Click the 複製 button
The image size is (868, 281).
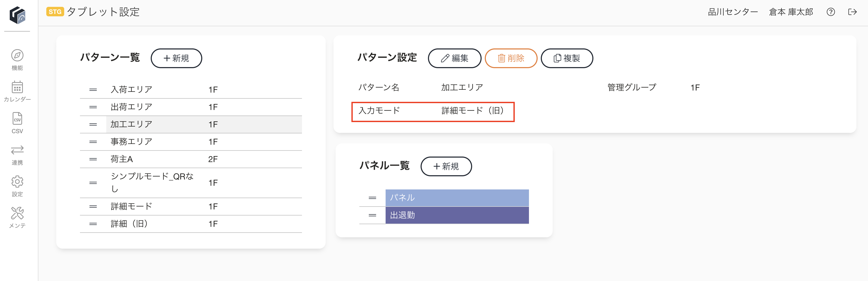567,58
